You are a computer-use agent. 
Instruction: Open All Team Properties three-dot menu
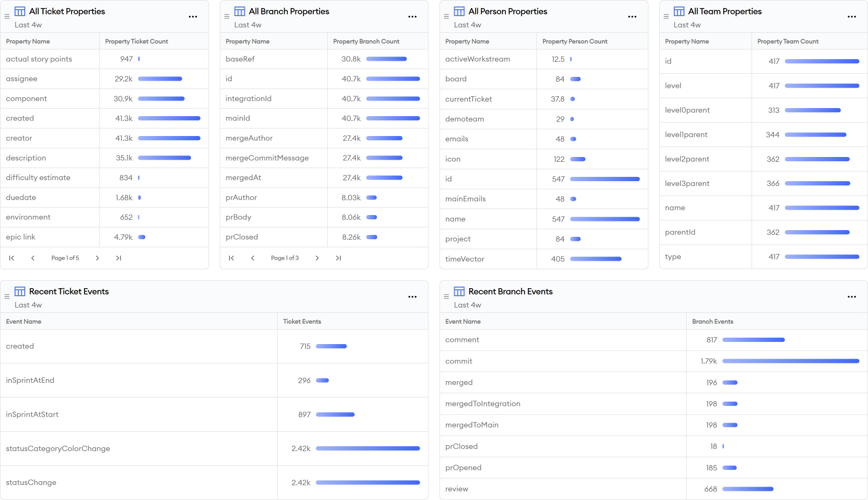(851, 17)
